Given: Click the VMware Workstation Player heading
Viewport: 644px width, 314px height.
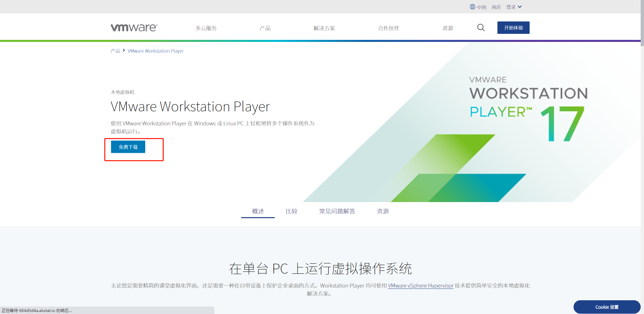Looking at the screenshot, I should (x=190, y=107).
